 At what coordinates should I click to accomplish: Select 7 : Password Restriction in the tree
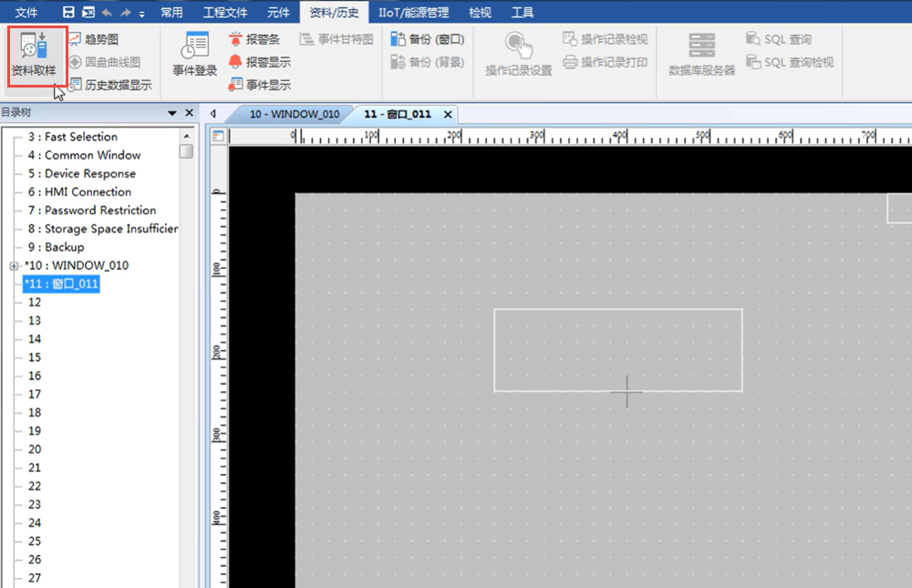99,211
